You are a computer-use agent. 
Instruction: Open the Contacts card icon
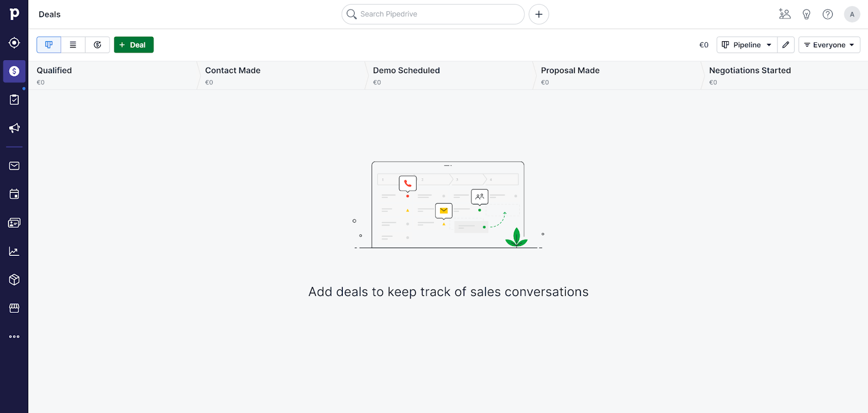click(14, 223)
